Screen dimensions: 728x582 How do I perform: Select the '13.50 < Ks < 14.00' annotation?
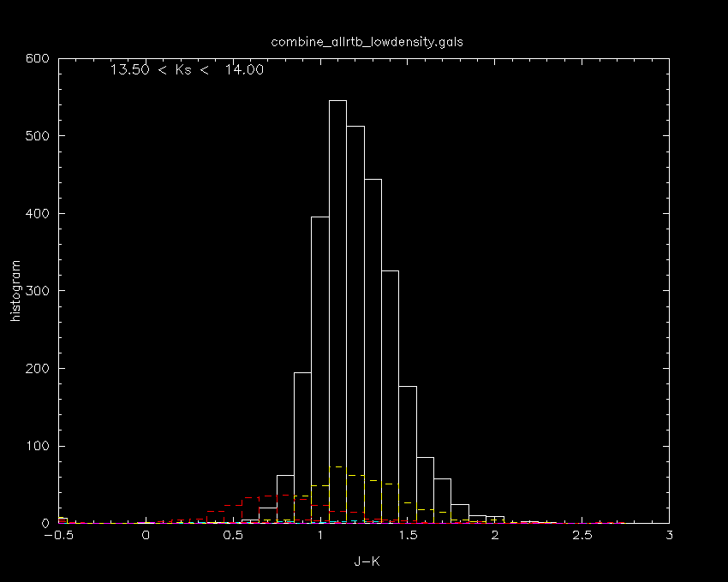187,69
